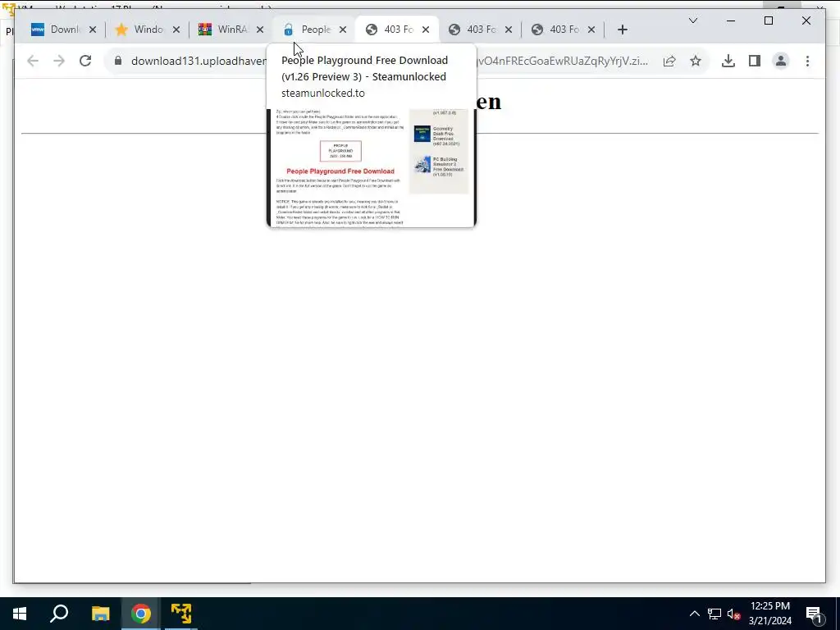The height and width of the screenshot is (630, 840).
Task: Click the People Playground tab preview thumbnail
Action: [x=372, y=167]
